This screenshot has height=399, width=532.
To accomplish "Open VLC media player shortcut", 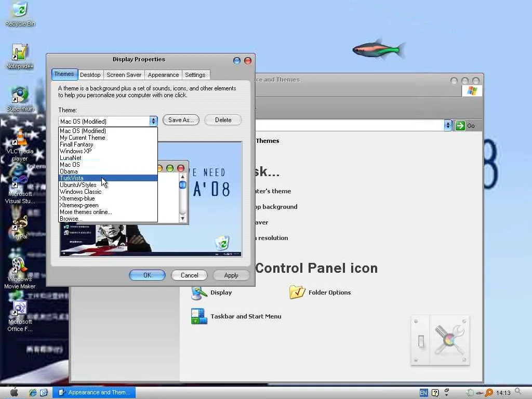I will pyautogui.click(x=20, y=146).
